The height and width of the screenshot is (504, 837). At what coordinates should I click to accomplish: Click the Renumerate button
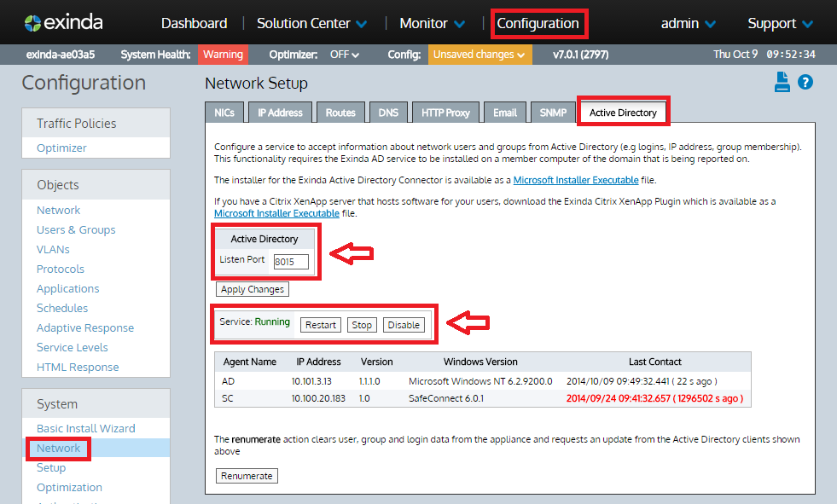247,476
